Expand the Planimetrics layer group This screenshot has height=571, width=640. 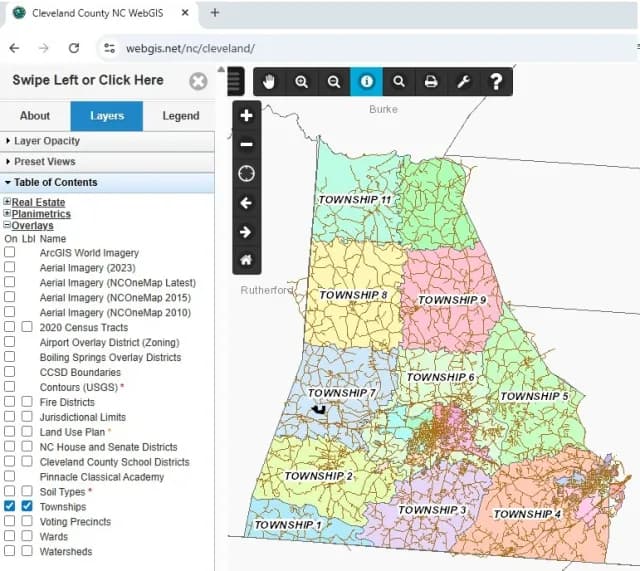tap(7, 213)
